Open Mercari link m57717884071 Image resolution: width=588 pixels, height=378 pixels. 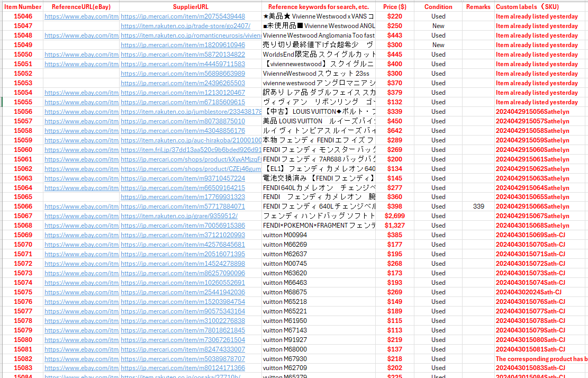click(x=183, y=206)
